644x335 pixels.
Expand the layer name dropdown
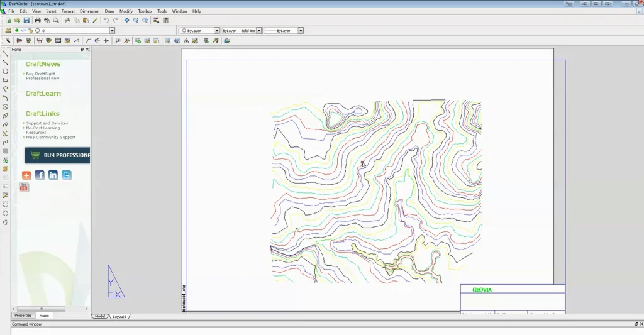coord(113,30)
